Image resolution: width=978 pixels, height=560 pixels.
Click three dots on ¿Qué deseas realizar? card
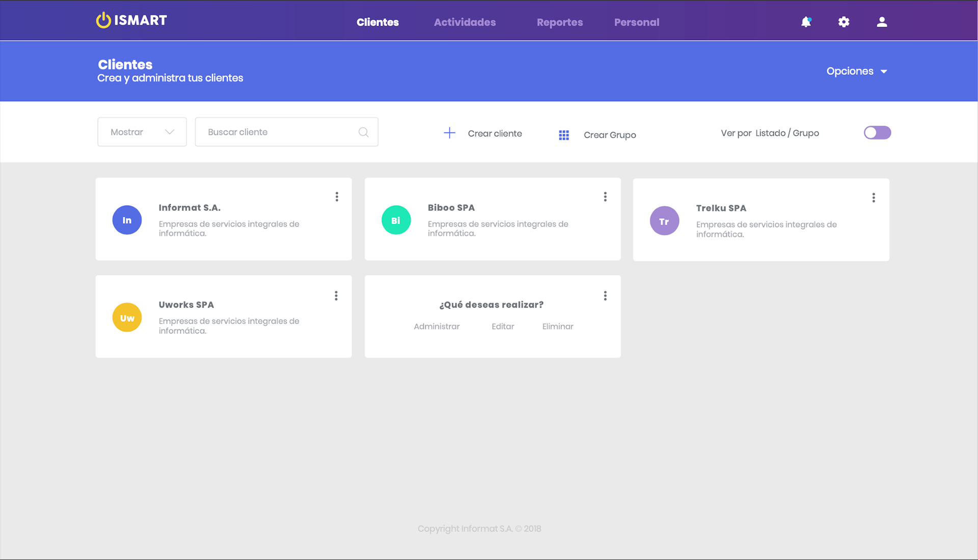pyautogui.click(x=605, y=296)
